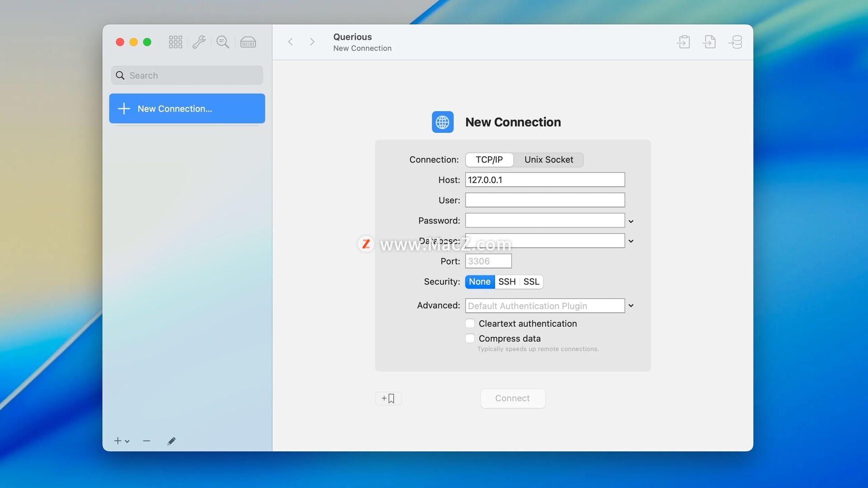The height and width of the screenshot is (488, 868).
Task: Expand the Password field dropdown arrow
Action: click(x=631, y=221)
